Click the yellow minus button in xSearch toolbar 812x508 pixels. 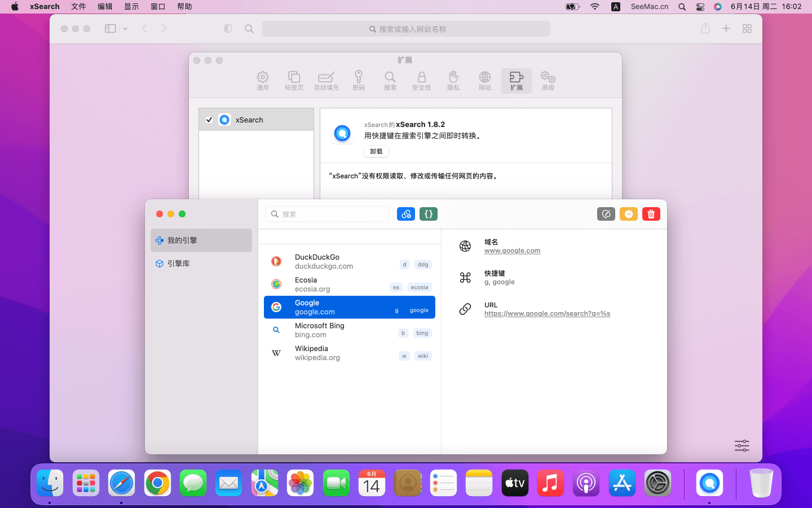pos(629,214)
